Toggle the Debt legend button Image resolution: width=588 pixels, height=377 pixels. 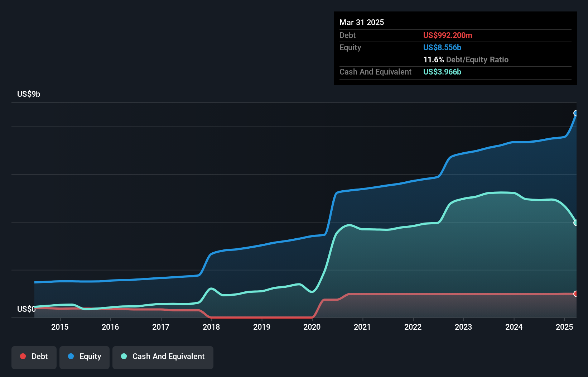[34, 357]
